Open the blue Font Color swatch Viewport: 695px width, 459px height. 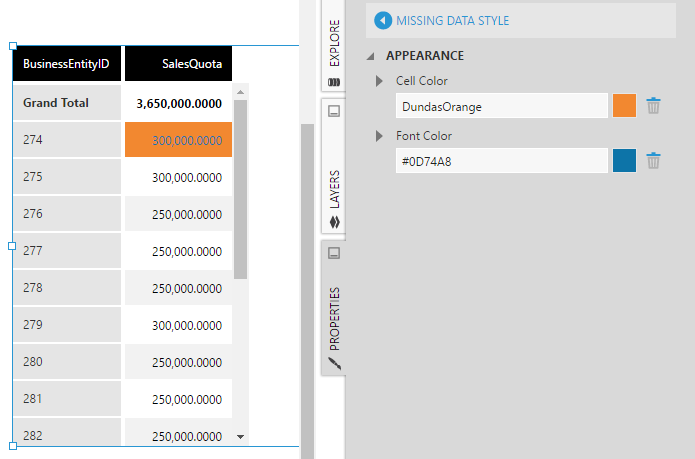pos(624,160)
